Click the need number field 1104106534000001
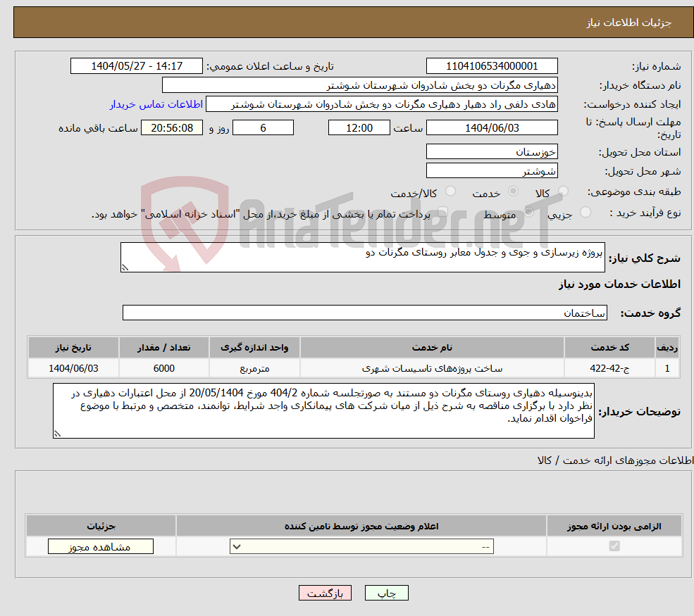Image resolution: width=694 pixels, height=616 pixels. 492,66
